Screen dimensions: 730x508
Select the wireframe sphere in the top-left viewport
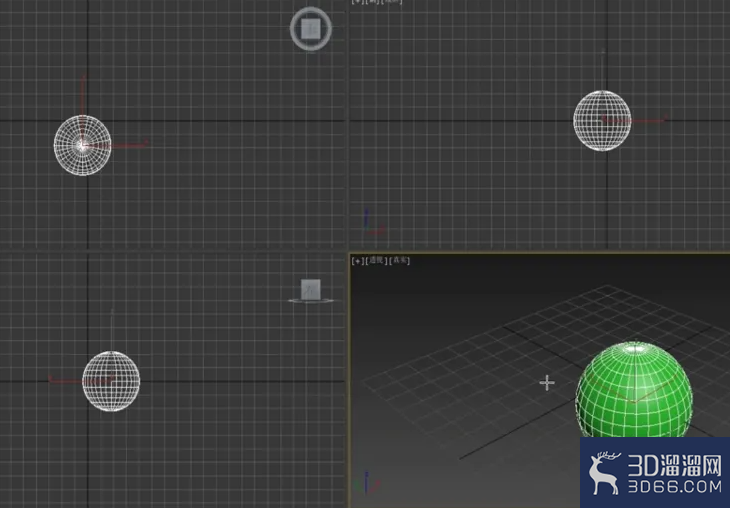(x=82, y=145)
